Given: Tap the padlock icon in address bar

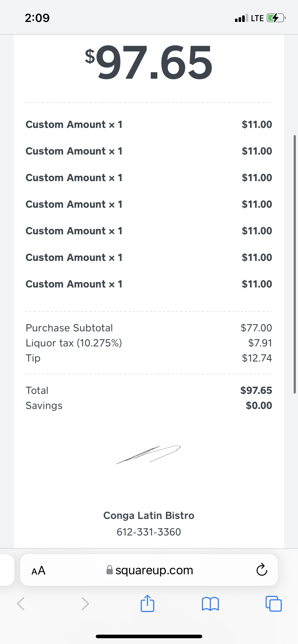Looking at the screenshot, I should pos(110,570).
